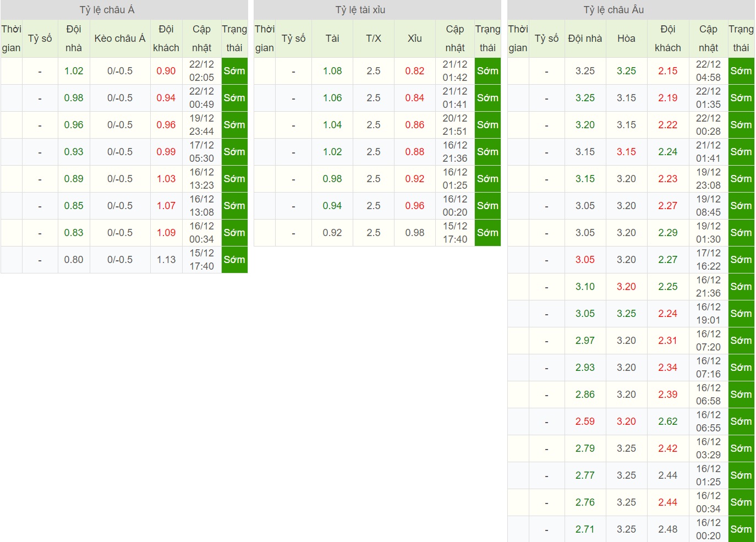Select away odds 2.15 in European table
The width and height of the screenshot is (756, 542).
click(x=668, y=71)
